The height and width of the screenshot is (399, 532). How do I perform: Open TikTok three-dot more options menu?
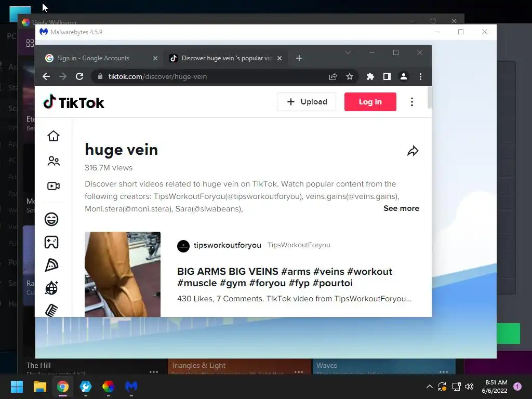pos(412,102)
